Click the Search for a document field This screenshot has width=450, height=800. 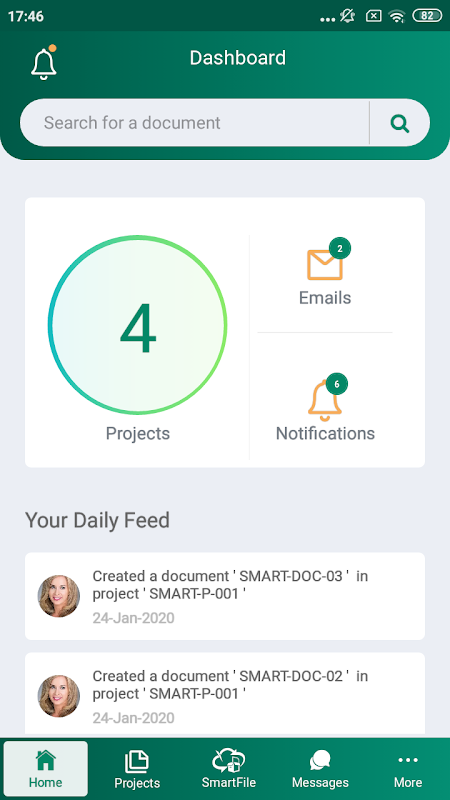point(194,123)
